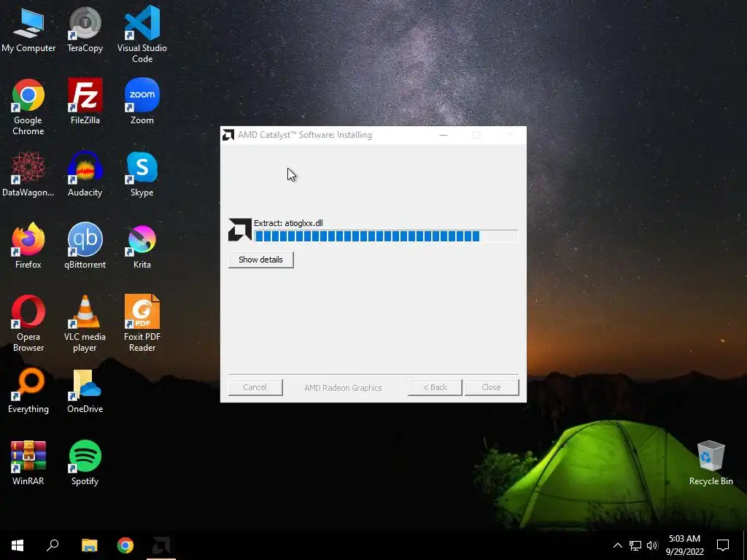Viewport: 747px width, 560px height.
Task: Click the installation progress bar
Action: tap(386, 236)
